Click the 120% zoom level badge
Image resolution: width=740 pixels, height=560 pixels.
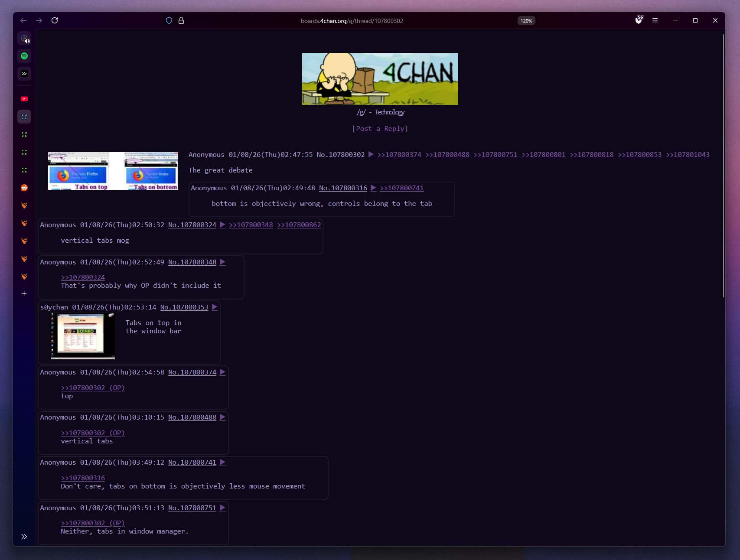pyautogui.click(x=526, y=21)
